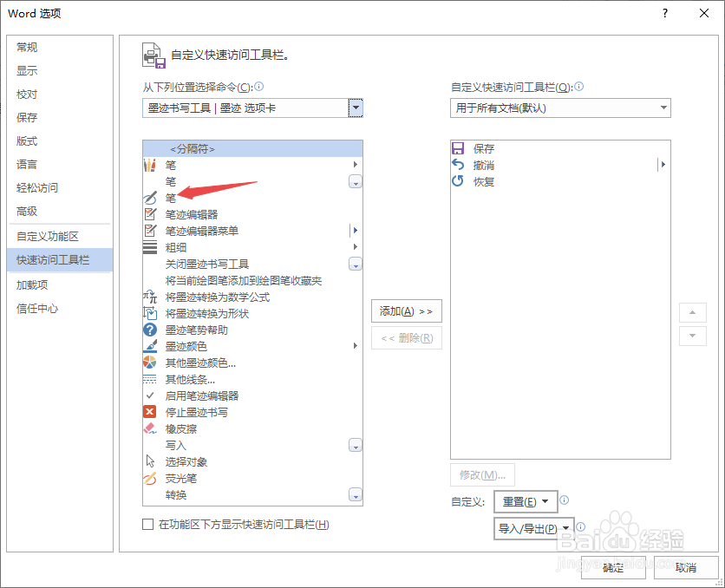Click the 修改(M)... button
This screenshot has height=588, width=725.
click(482, 474)
